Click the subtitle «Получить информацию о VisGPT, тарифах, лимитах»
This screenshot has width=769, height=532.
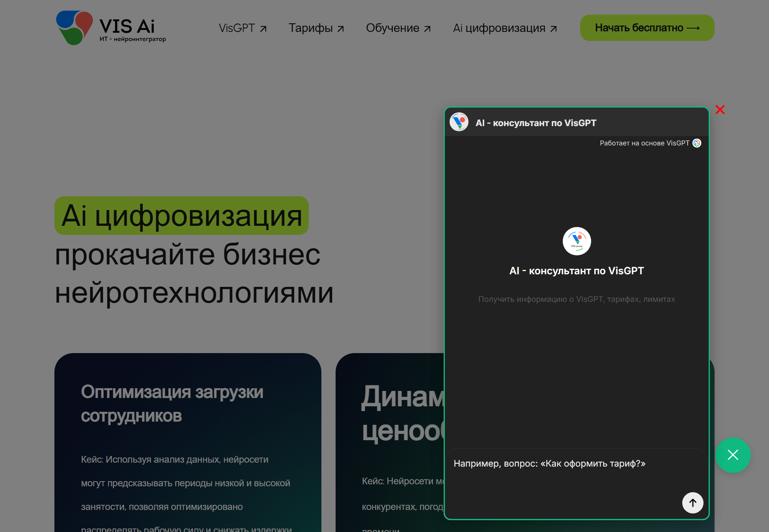tap(576, 299)
